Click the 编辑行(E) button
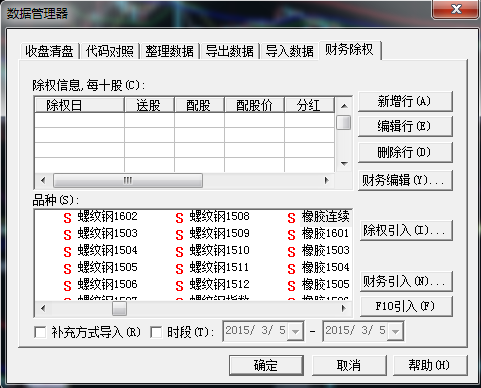Viewport: 481px width, 388px height. coord(405,126)
